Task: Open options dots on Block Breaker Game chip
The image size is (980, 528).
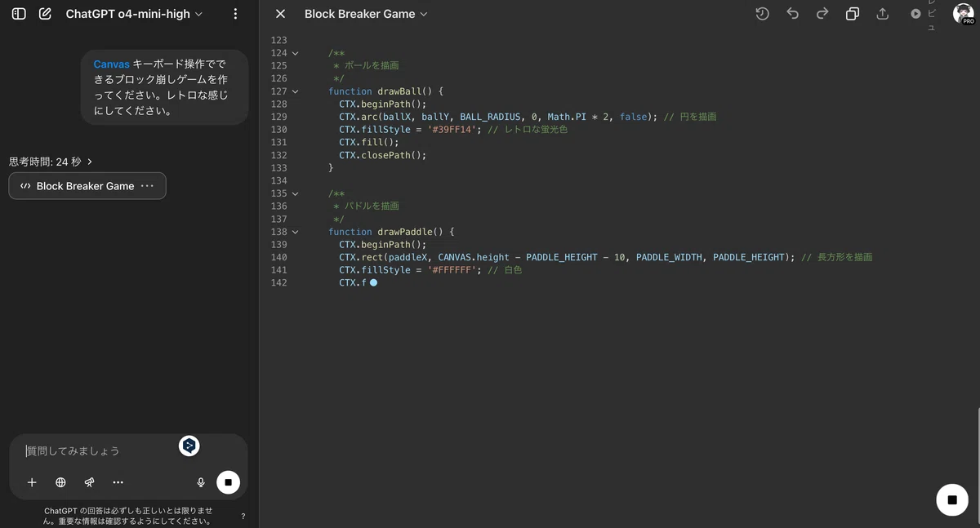Action: tap(147, 186)
